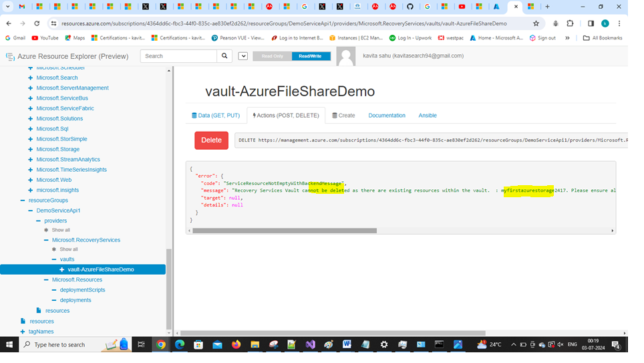
Task: Click the red Delete button
Action: [x=211, y=140]
